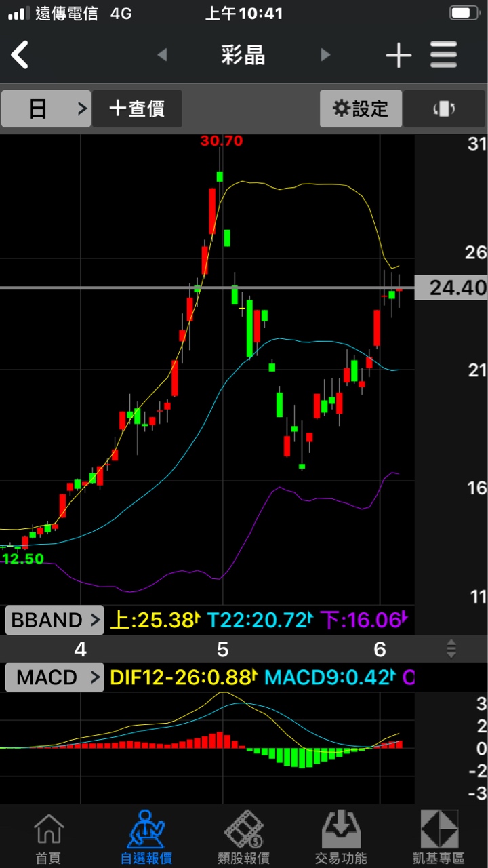Open the 類股報價 sector quotes icon
The image size is (488, 868).
click(x=243, y=837)
